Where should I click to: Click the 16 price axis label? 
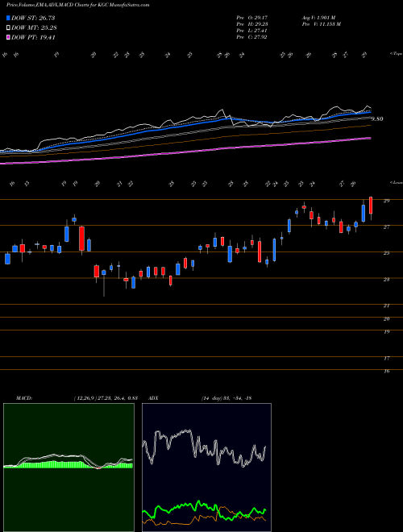(386, 371)
